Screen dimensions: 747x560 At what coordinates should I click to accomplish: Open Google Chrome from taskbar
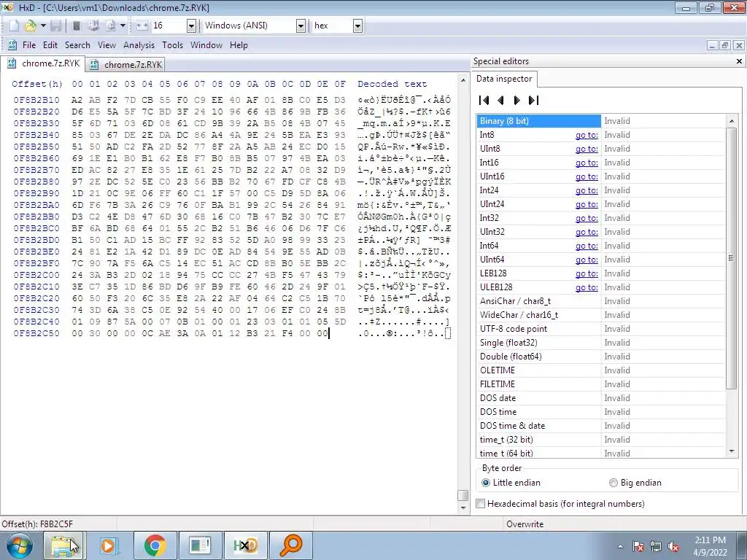(x=155, y=545)
